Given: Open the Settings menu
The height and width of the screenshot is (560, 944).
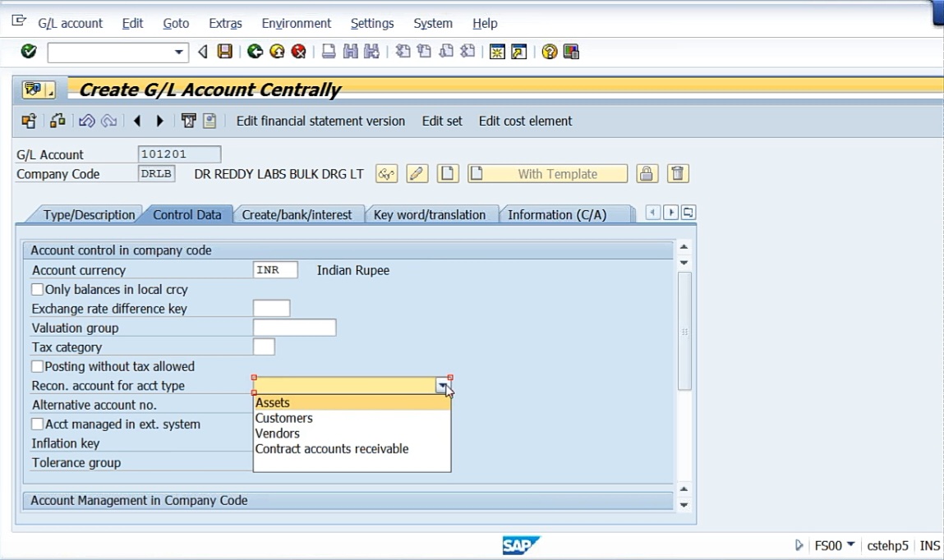Looking at the screenshot, I should (372, 24).
